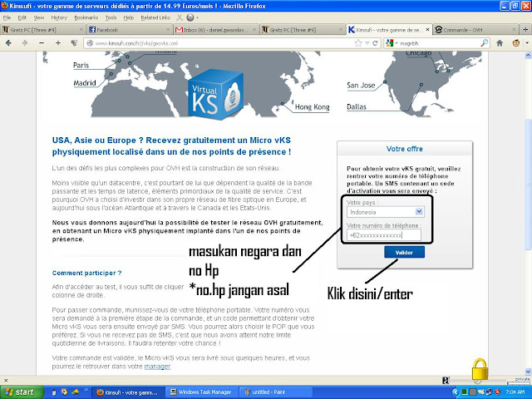Open the Edit menu
Viewport: 532px width, 399px height.
click(22, 17)
